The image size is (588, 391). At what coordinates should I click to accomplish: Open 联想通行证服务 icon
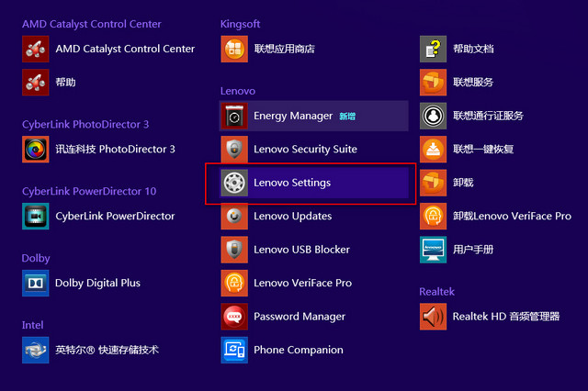point(433,116)
